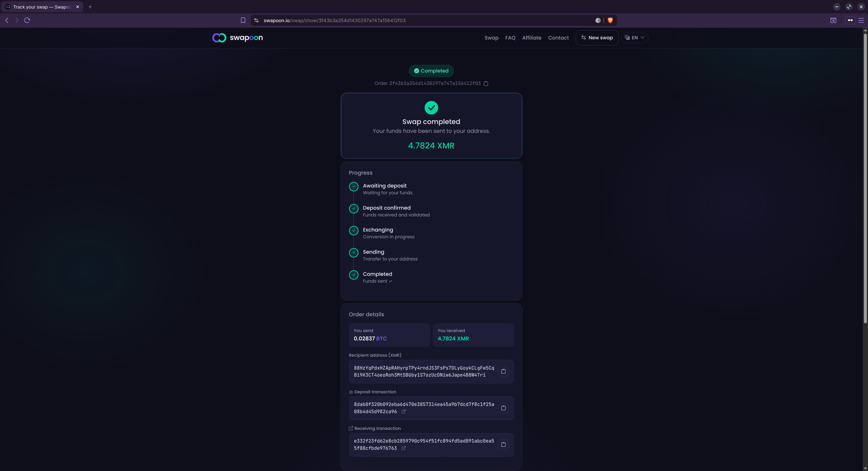
Task: Click the Exchanging step check icon
Action: 354,231
